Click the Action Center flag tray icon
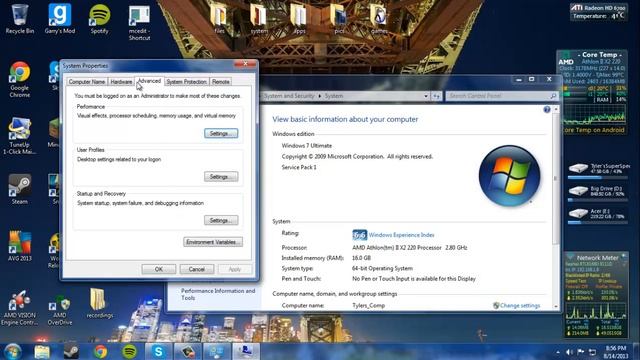640x360 pixels. 581,352
